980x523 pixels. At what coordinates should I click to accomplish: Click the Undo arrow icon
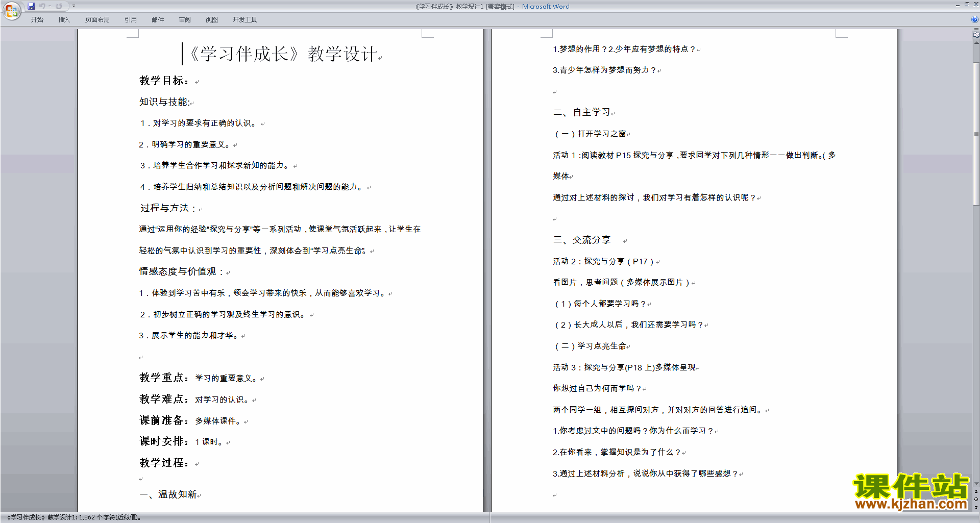pos(42,6)
